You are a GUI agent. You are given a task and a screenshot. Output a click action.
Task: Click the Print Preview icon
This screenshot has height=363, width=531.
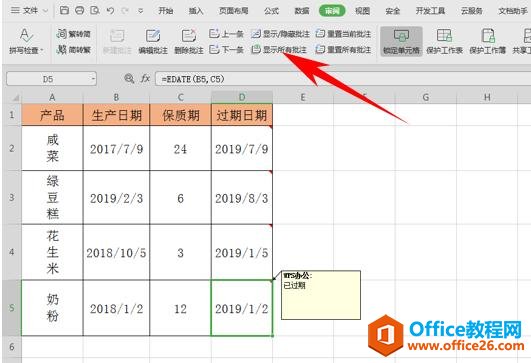click(x=95, y=10)
